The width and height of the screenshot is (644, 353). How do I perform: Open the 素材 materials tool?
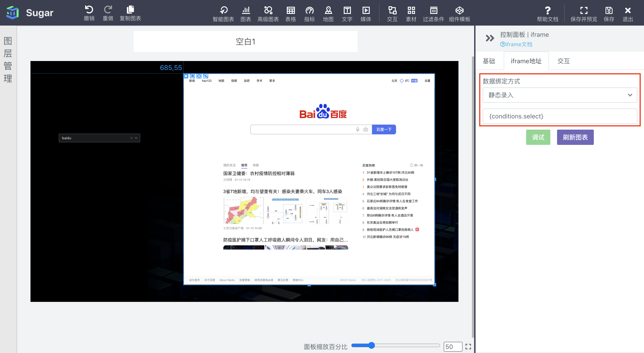pyautogui.click(x=411, y=14)
